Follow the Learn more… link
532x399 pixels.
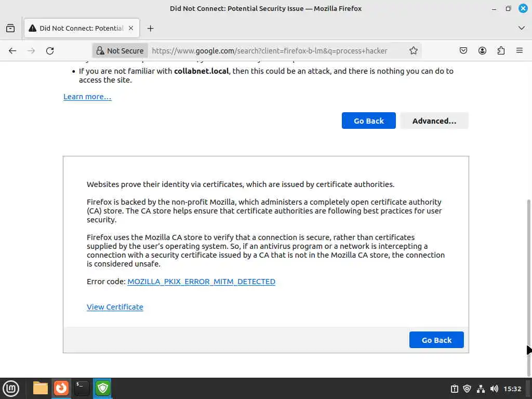(87, 97)
